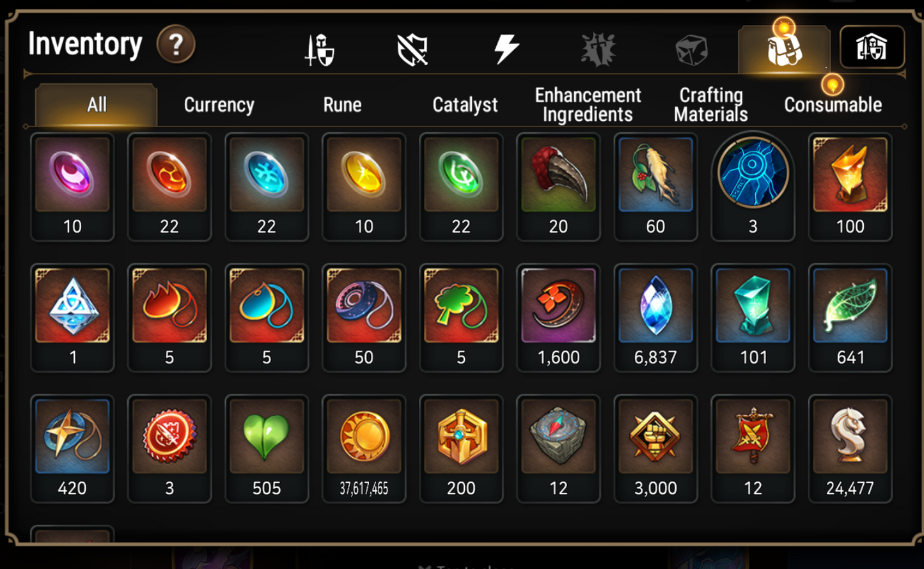This screenshot has height=569, width=924.
Task: Open the lightning bolt category icon
Action: [x=506, y=49]
